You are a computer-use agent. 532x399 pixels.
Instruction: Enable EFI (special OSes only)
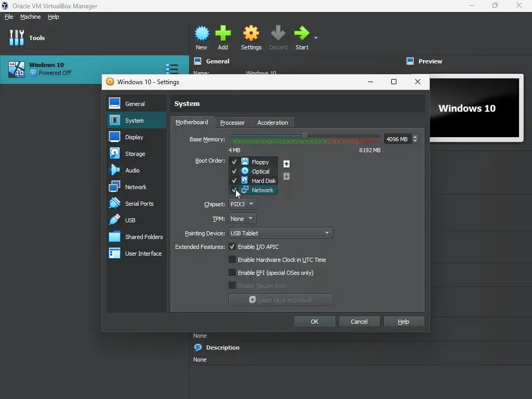232,272
